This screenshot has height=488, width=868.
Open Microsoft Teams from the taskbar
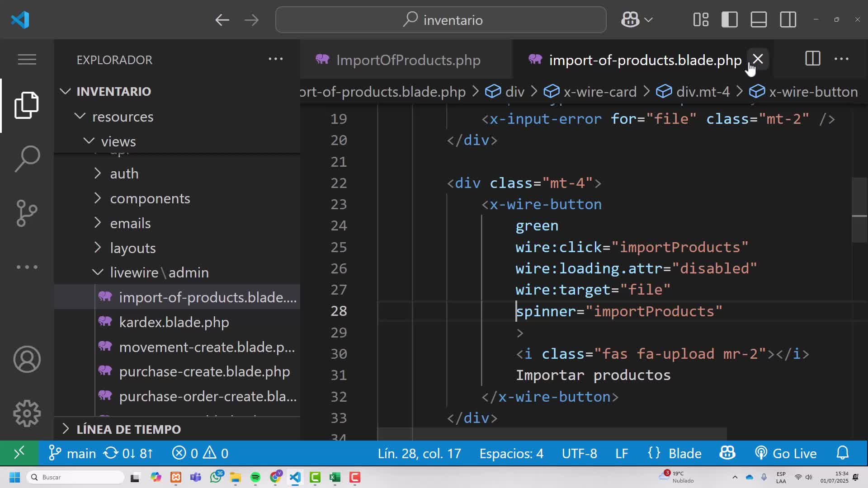(x=196, y=477)
